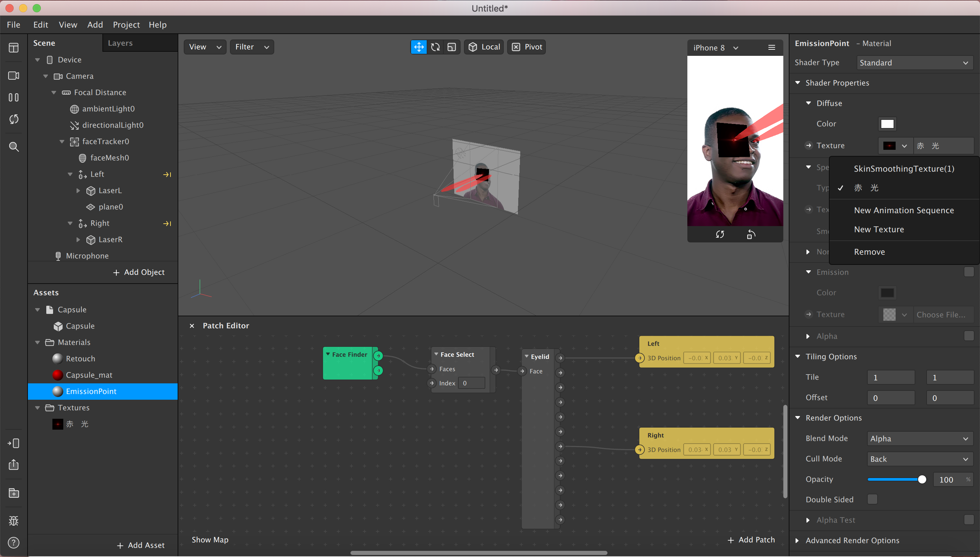Close the Patch Editor with X
980x557 pixels.
192,326
